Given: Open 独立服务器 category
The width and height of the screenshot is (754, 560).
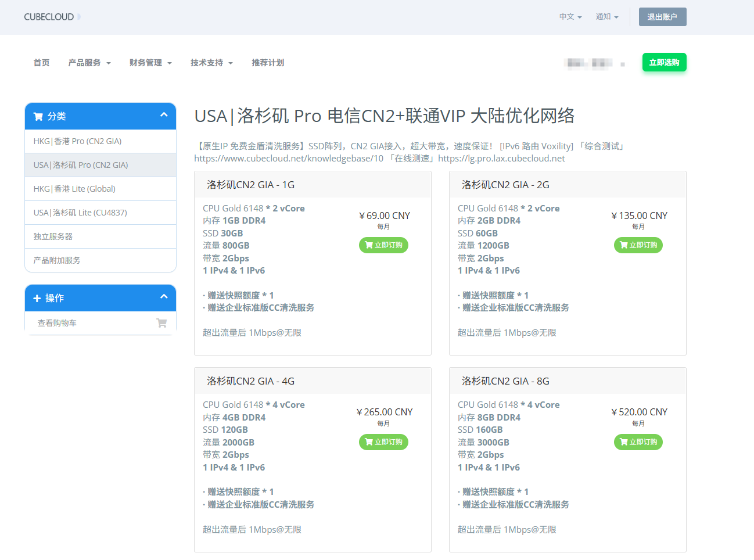Looking at the screenshot, I should click(100, 236).
